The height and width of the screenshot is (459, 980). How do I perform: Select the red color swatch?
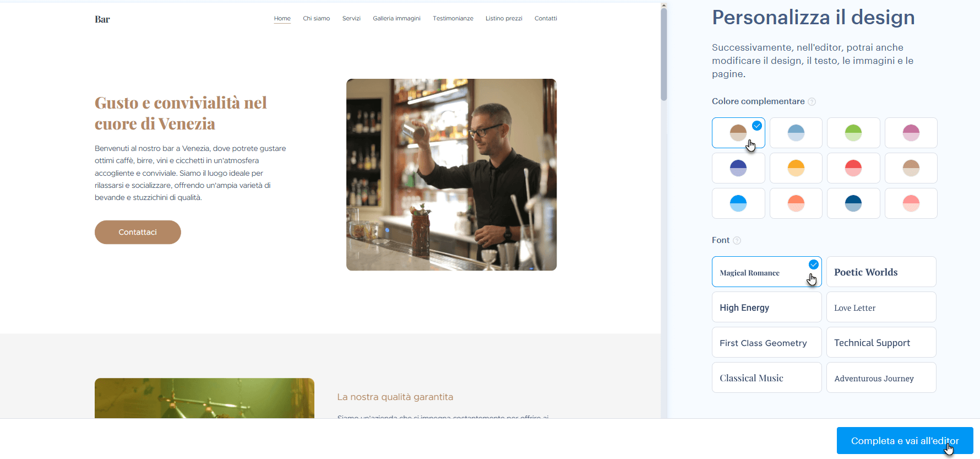(x=853, y=168)
